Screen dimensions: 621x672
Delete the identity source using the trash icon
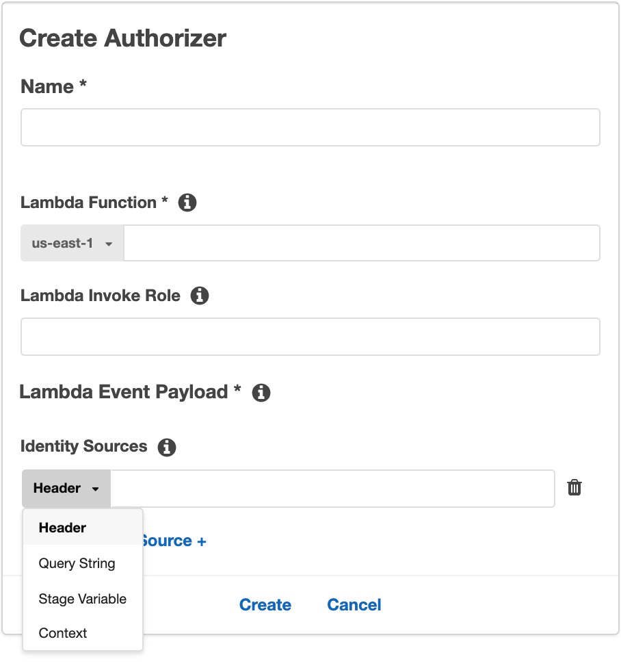pyautogui.click(x=574, y=487)
